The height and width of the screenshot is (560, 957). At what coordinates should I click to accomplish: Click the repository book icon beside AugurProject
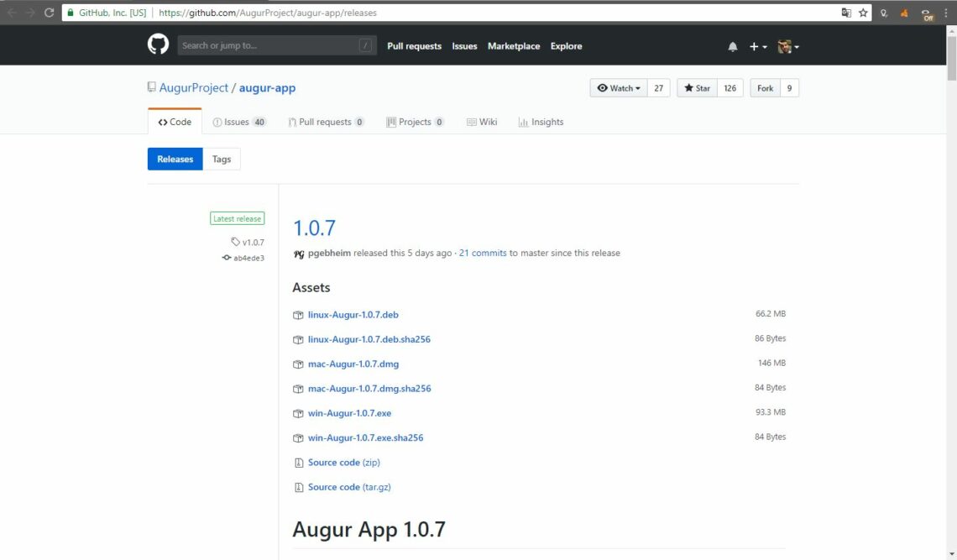[151, 86]
